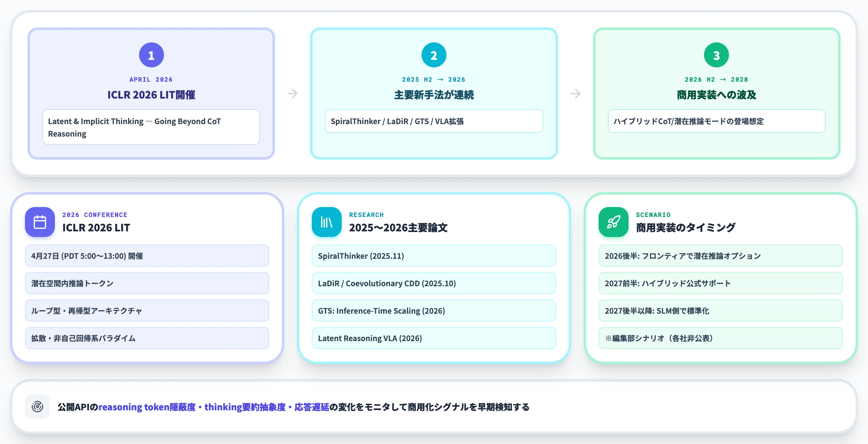Select the 2026後半: フロンティアで潜在推論オプション row
Screen dimensions: 868x444
tap(721, 256)
